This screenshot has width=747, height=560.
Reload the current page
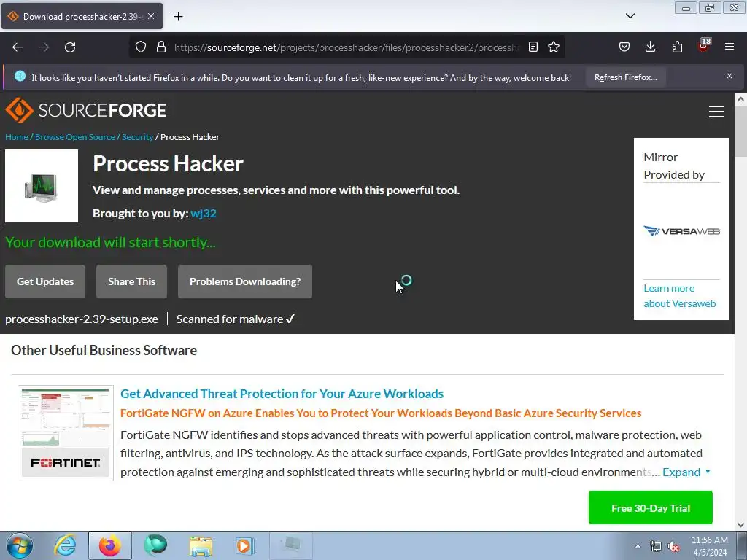pos(70,47)
